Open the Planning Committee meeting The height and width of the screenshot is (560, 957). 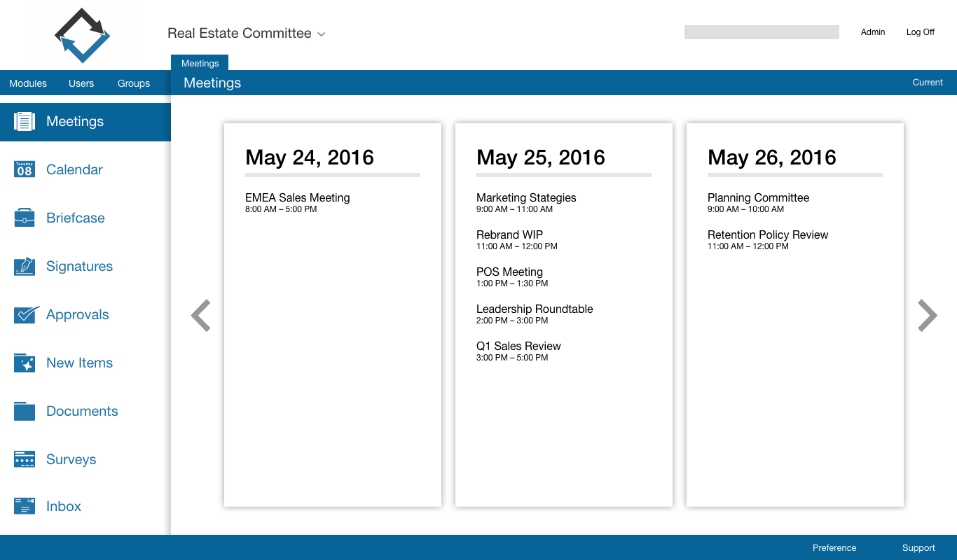pyautogui.click(x=758, y=198)
